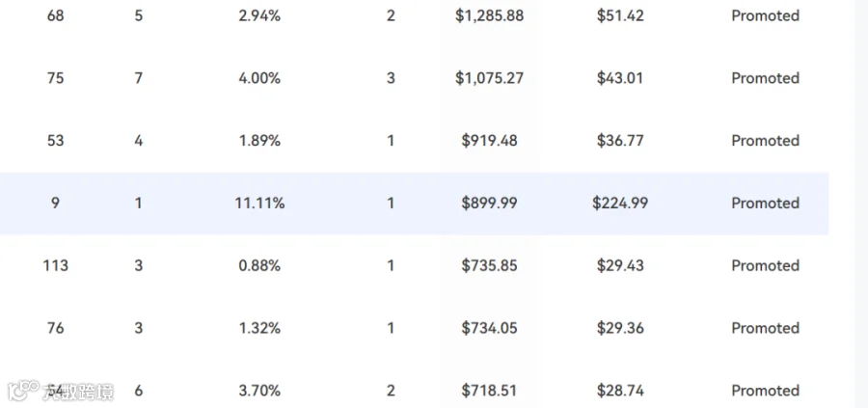This screenshot has height=408, width=868.
Task: Click the $718.51 amount
Action: coord(489,391)
